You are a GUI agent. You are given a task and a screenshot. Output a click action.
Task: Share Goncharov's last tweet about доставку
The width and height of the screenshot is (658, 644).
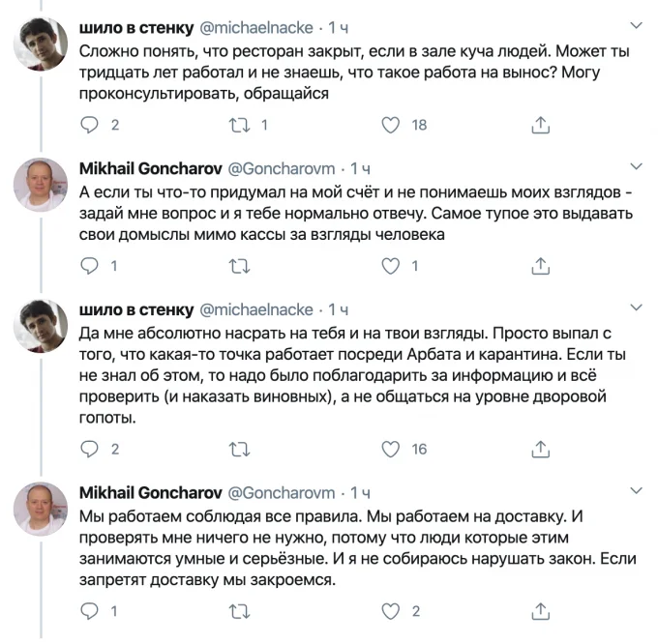pos(541,611)
